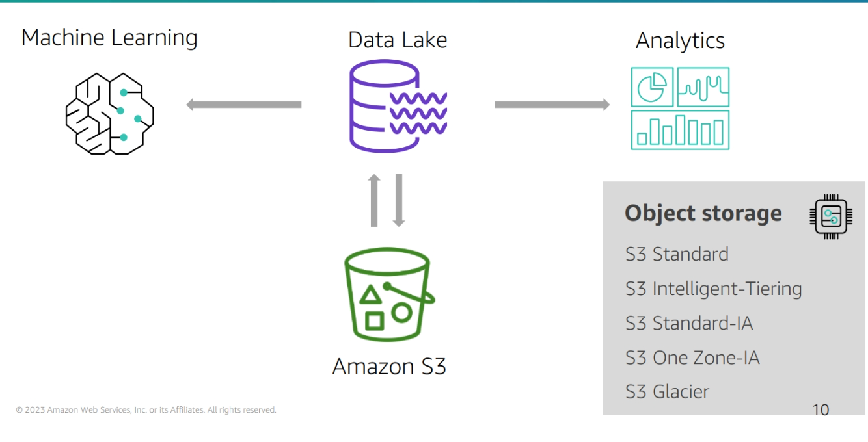Click the Analytics line graph tile

pos(703,87)
